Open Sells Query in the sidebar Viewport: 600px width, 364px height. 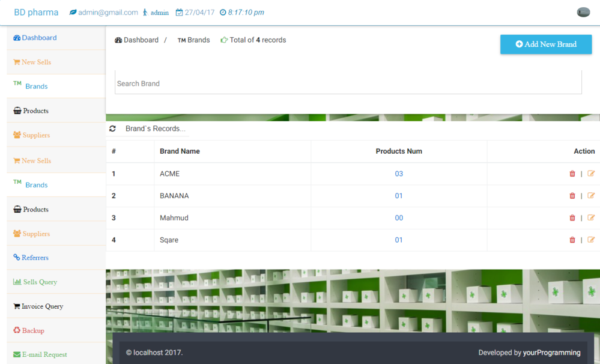pyautogui.click(x=40, y=282)
